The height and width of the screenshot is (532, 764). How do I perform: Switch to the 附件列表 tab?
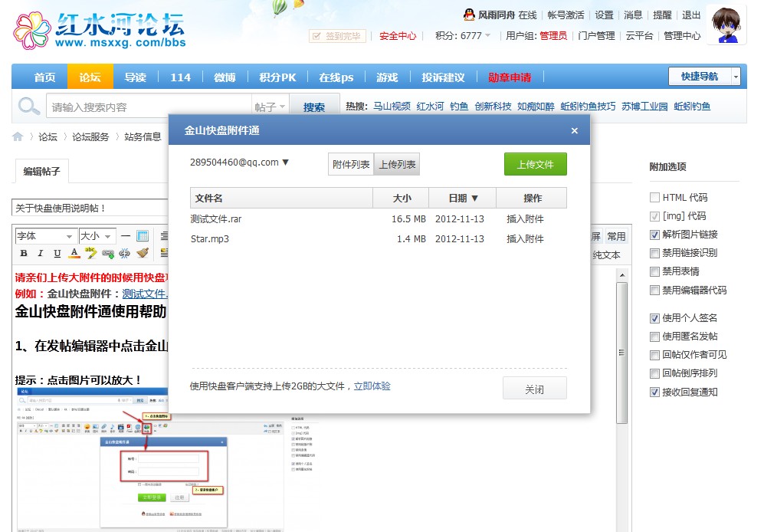(x=351, y=164)
